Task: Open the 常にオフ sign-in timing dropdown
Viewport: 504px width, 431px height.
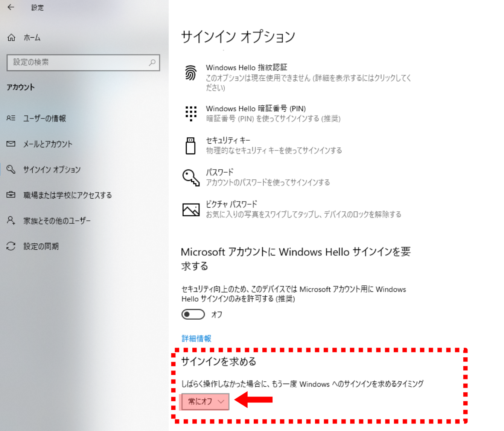Action: (x=205, y=402)
